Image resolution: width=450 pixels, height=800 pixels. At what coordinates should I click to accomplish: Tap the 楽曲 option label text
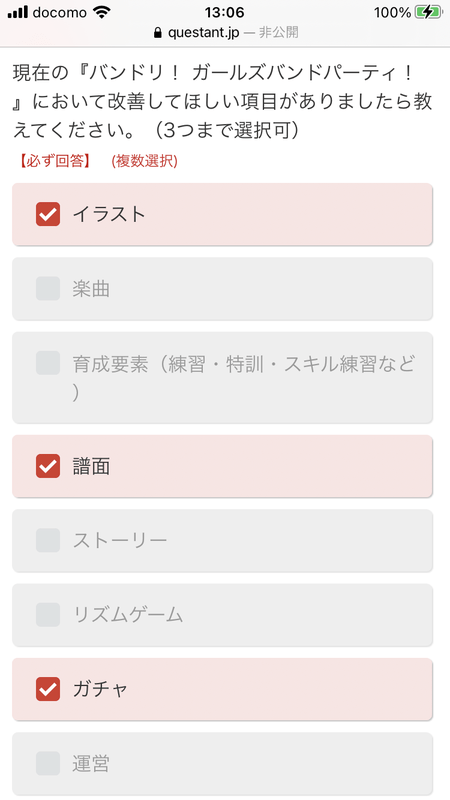(91, 289)
